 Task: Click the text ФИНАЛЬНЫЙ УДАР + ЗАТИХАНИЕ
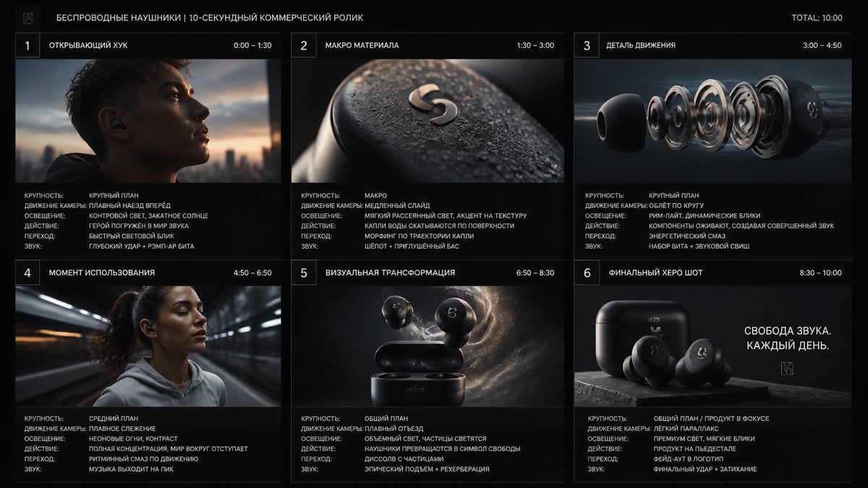[x=705, y=468]
